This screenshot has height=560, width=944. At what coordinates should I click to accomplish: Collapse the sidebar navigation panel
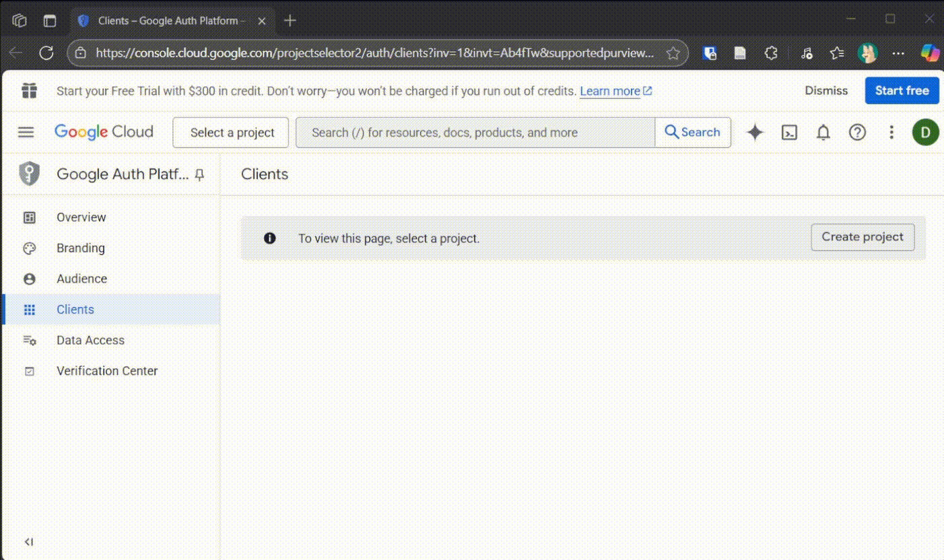tap(29, 542)
